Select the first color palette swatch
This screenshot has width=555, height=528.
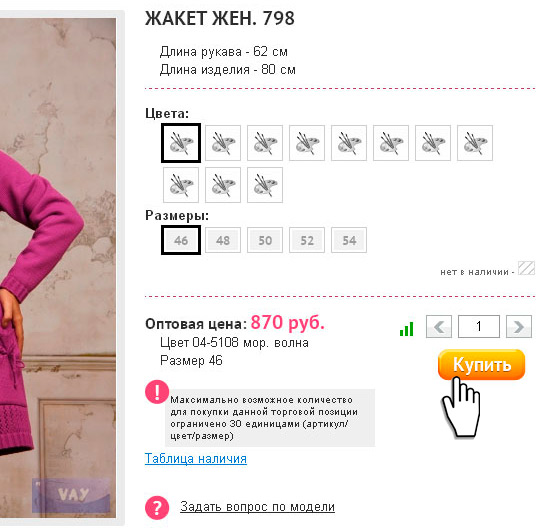(x=181, y=143)
